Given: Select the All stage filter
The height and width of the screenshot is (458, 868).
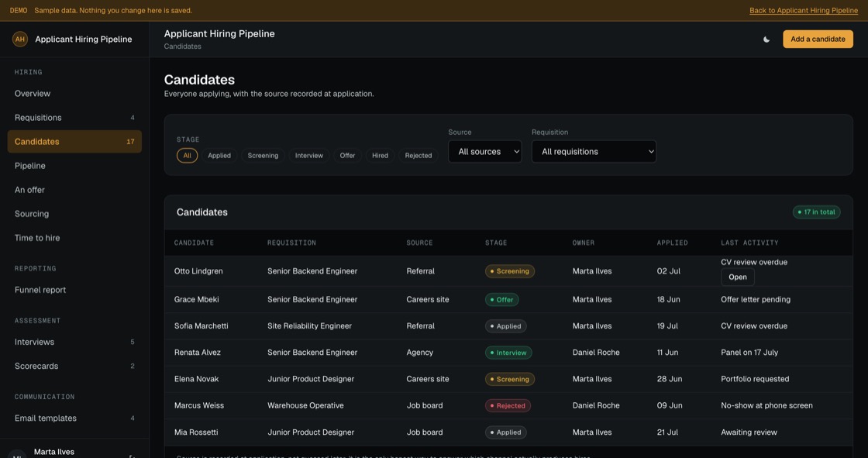Looking at the screenshot, I should pyautogui.click(x=187, y=156).
